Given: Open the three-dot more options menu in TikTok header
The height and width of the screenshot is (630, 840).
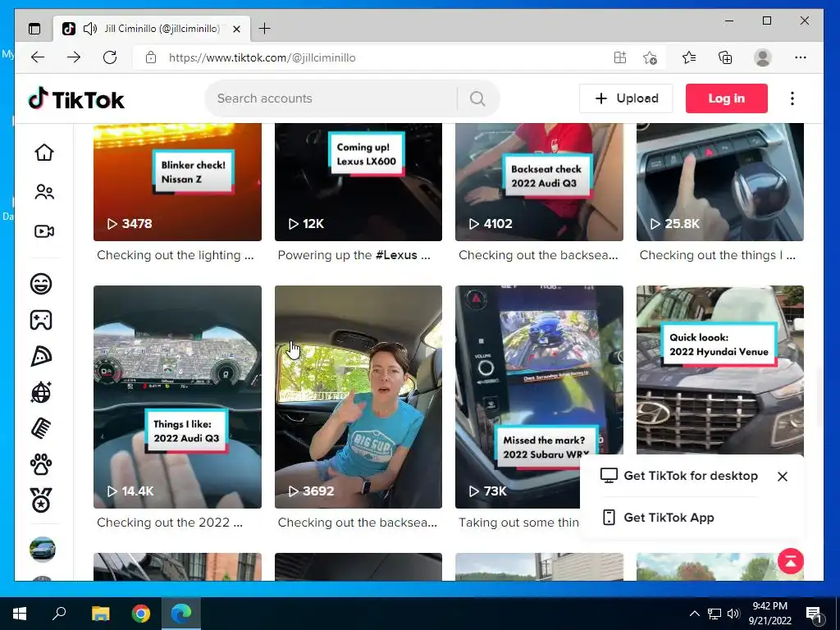Looking at the screenshot, I should click(x=792, y=98).
